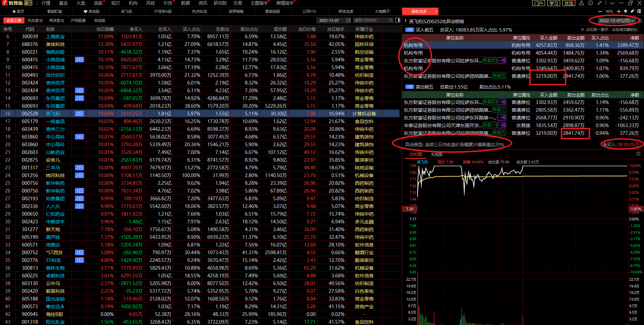
Task: Click the 3日 badge on 贵州百灵 row 13
Action: pos(79,91)
